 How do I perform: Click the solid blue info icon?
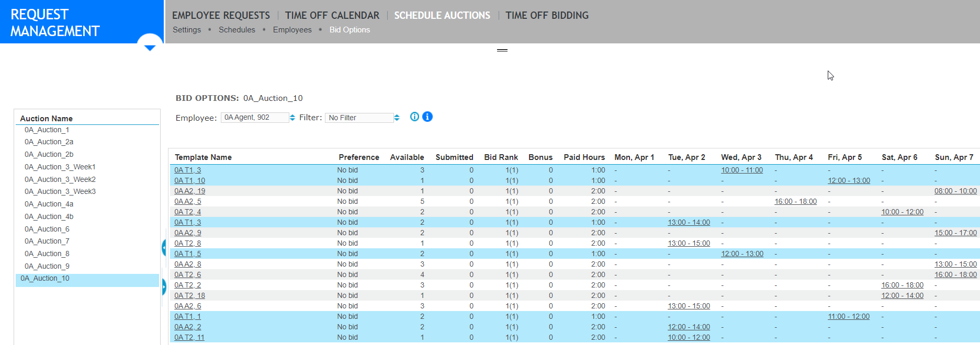(427, 117)
